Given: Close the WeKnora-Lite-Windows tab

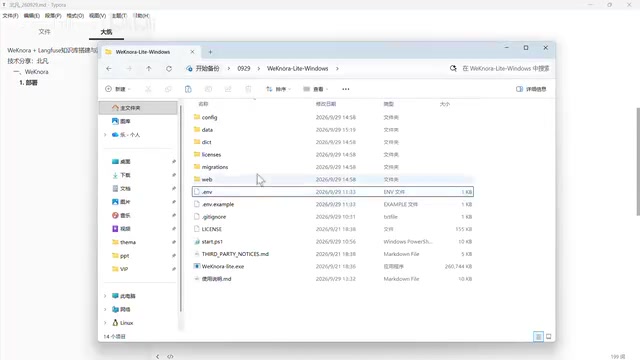Looking at the screenshot, I should coord(192,52).
